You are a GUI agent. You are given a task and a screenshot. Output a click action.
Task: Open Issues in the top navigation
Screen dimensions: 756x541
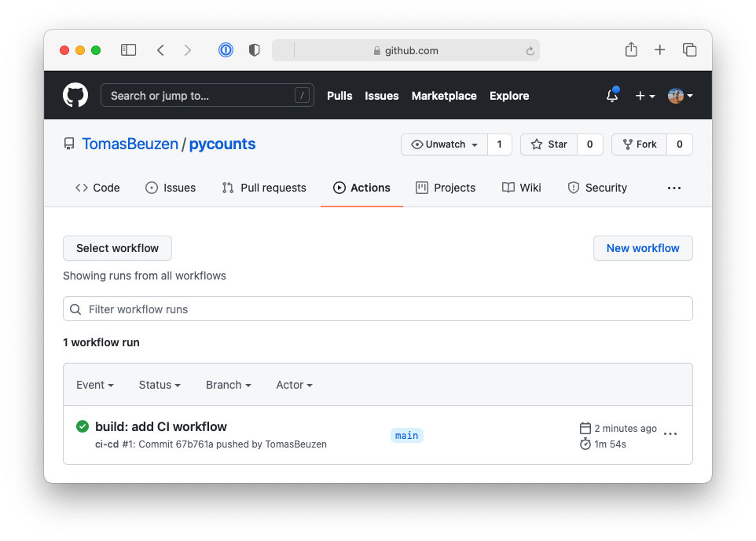point(381,96)
